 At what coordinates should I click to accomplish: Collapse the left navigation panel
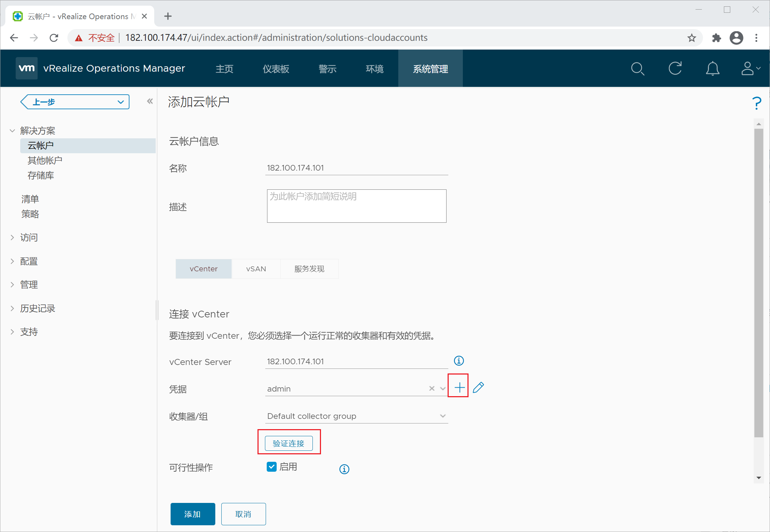[150, 102]
